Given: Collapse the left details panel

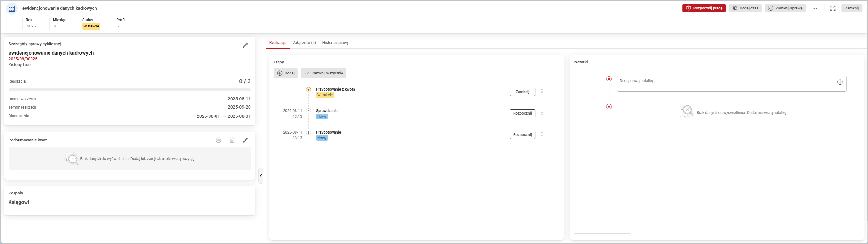Looking at the screenshot, I should [261, 176].
